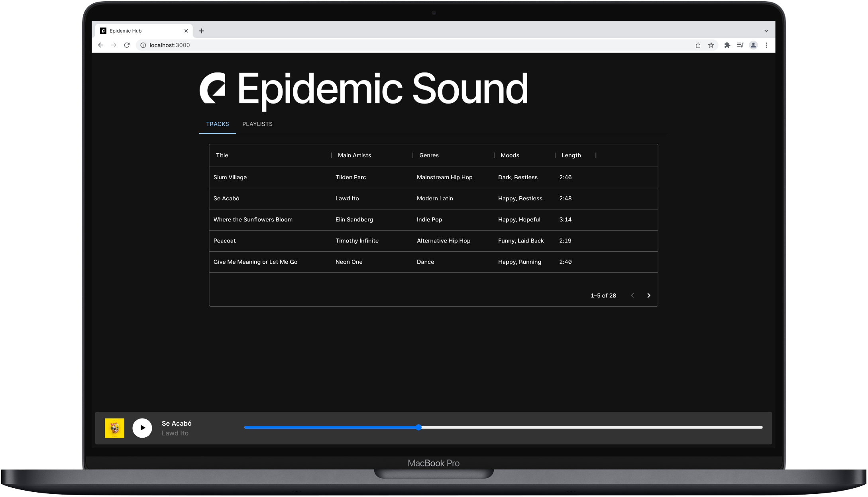Go to next page of tracks

[648, 295]
